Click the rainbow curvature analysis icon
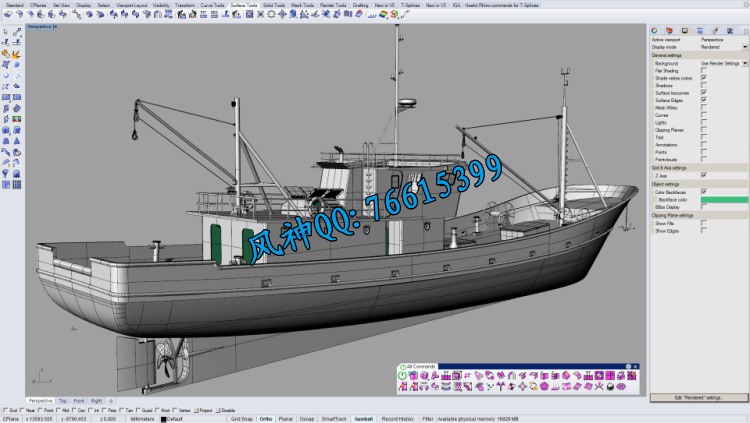The height and width of the screenshot is (423, 750). [383, 15]
